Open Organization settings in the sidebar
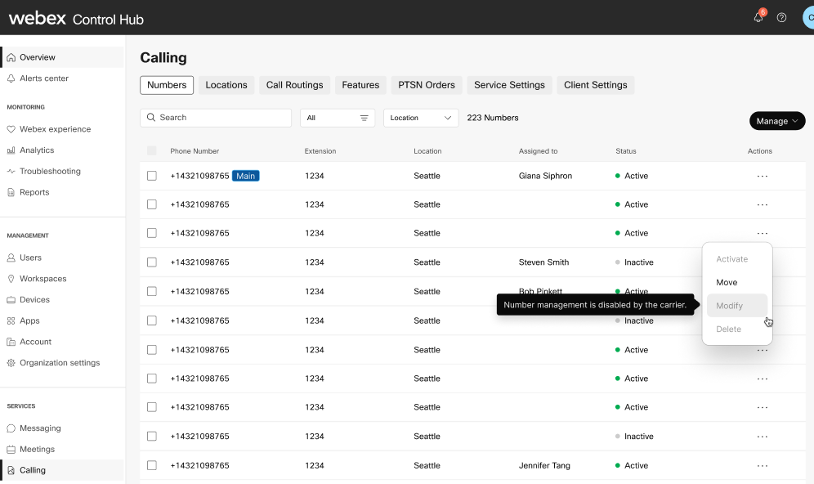 click(59, 363)
